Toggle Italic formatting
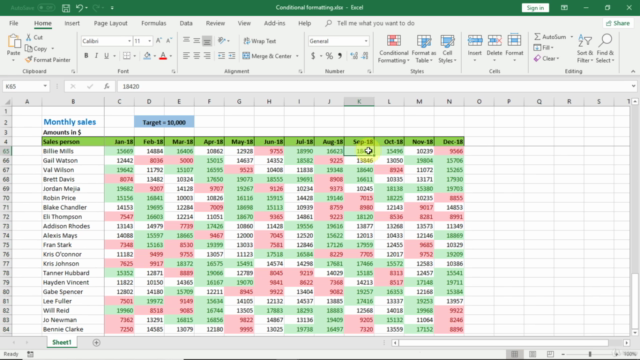Image resolution: width=640 pixels, height=360 pixels. (96, 56)
